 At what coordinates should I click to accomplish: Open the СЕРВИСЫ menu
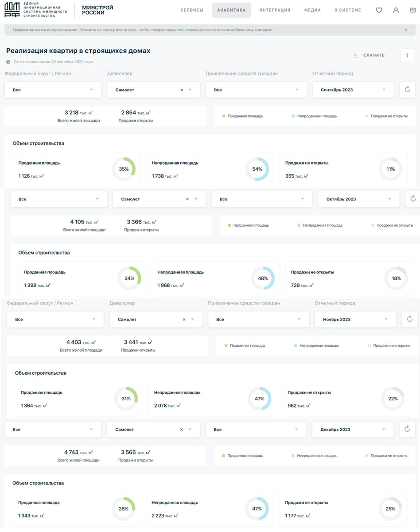[x=192, y=10]
